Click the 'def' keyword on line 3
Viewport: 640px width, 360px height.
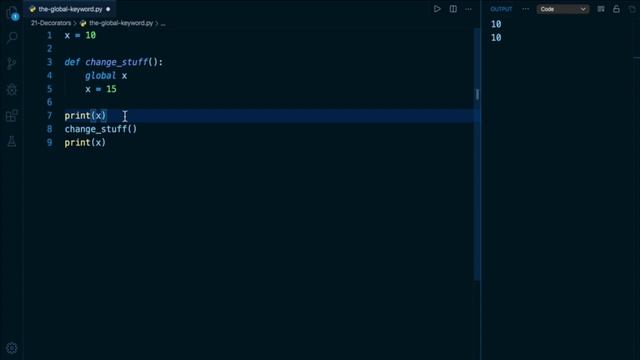tap(72, 62)
